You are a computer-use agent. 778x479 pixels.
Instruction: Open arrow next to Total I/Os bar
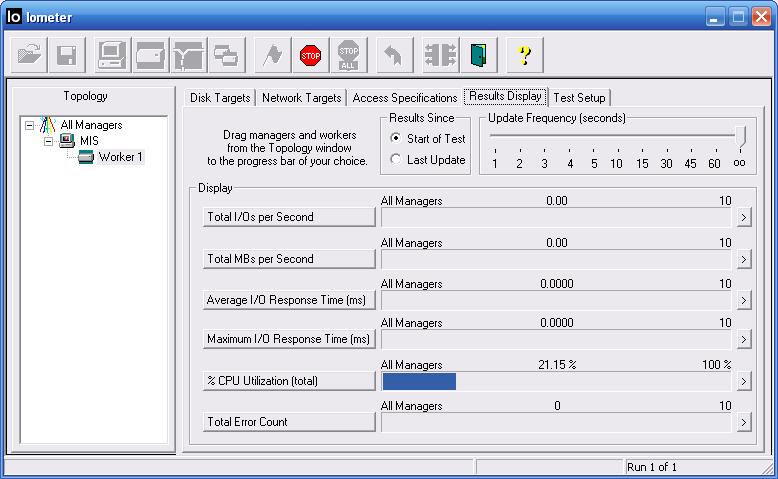pyautogui.click(x=743, y=217)
